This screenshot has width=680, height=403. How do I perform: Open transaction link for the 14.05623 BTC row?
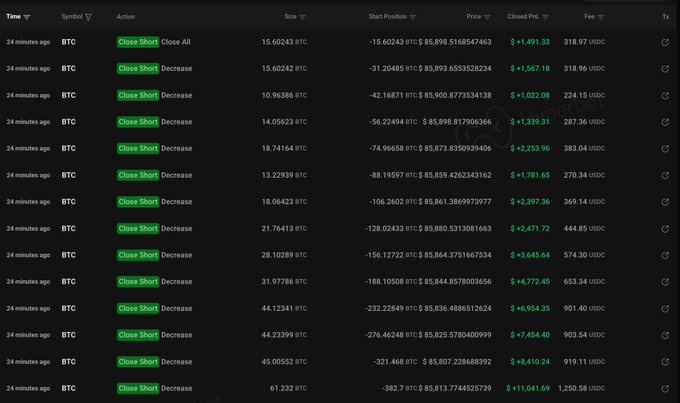(665, 122)
